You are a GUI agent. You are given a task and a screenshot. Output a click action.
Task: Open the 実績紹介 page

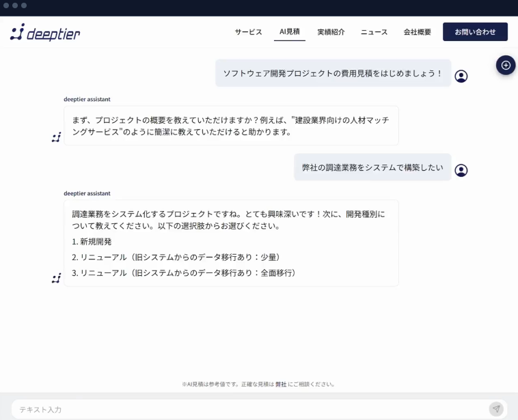331,32
